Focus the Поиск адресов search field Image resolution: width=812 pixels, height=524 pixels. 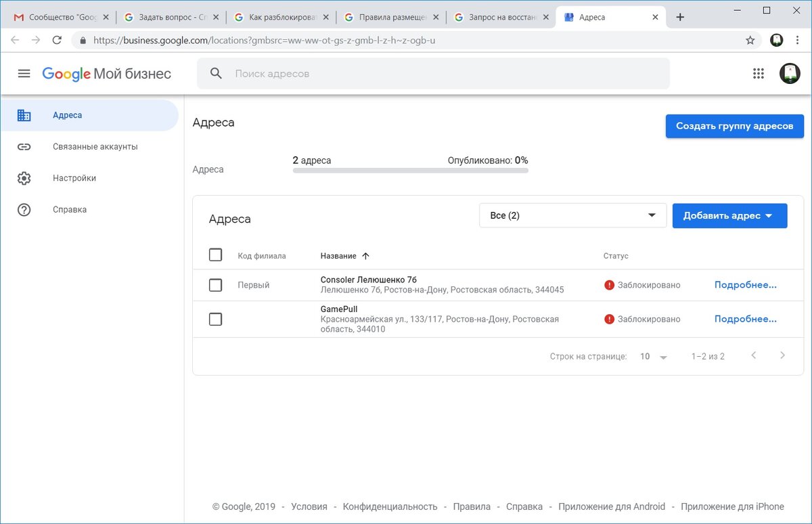pyautogui.click(x=433, y=73)
